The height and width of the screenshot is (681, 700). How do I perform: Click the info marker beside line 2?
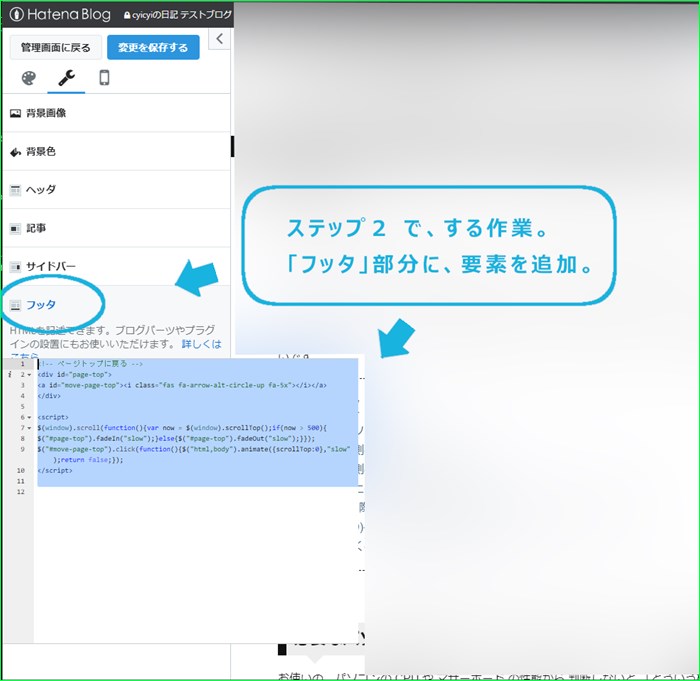(x=10, y=374)
